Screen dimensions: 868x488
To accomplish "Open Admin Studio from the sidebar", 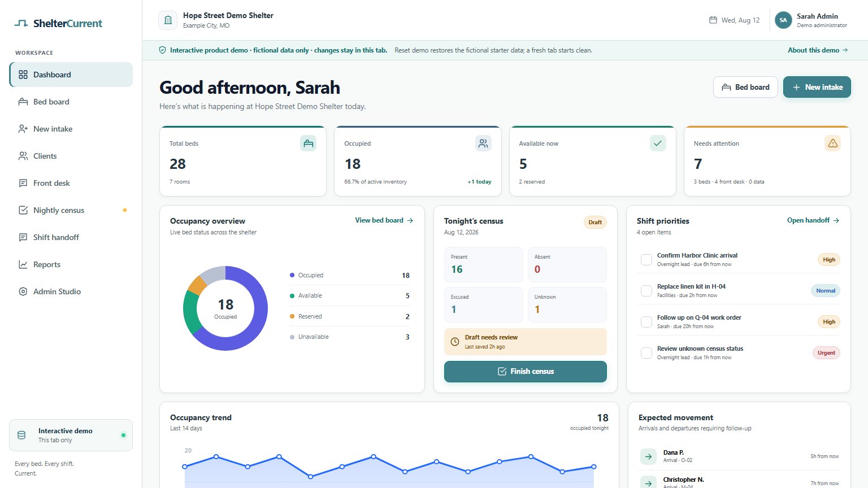I will click(x=71, y=291).
